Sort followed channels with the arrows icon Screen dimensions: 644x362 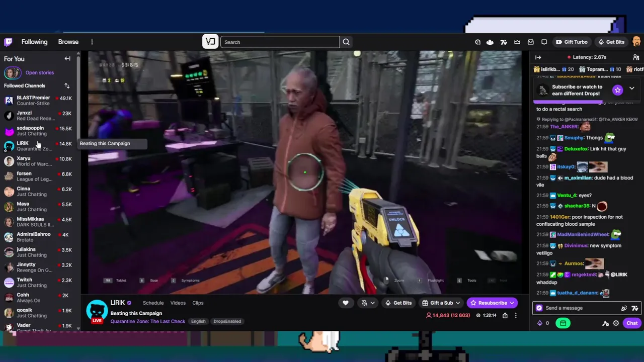coord(67,86)
